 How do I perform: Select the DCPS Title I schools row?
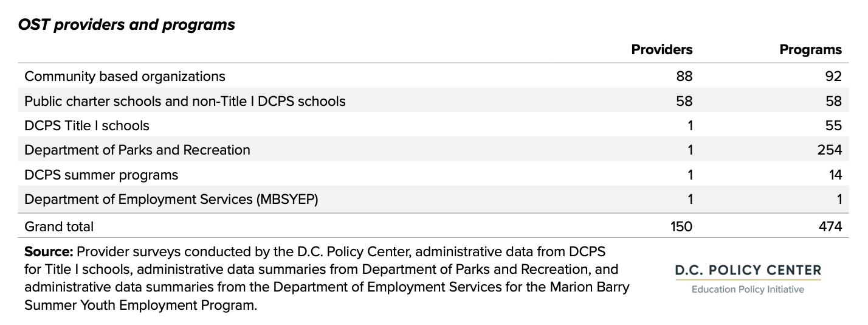click(x=433, y=125)
